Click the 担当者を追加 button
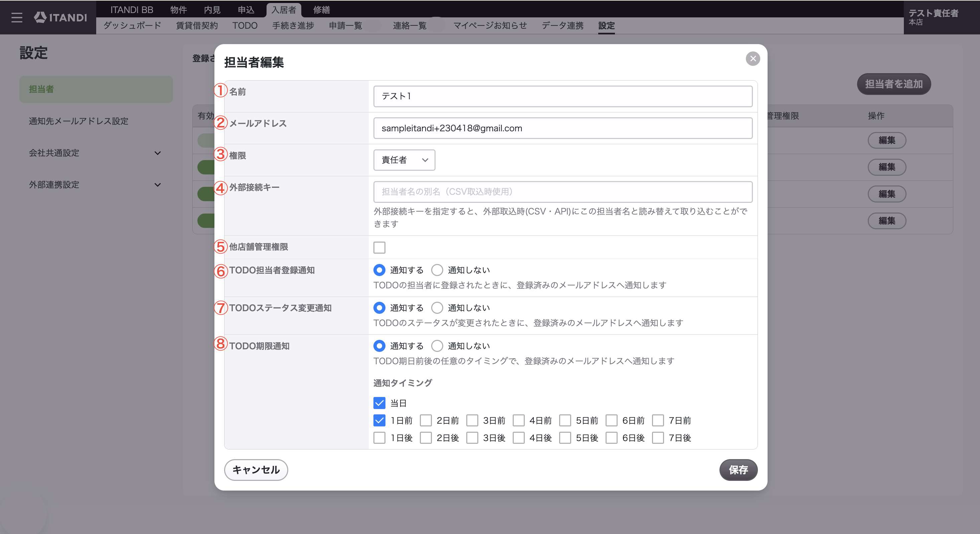 [x=893, y=84]
